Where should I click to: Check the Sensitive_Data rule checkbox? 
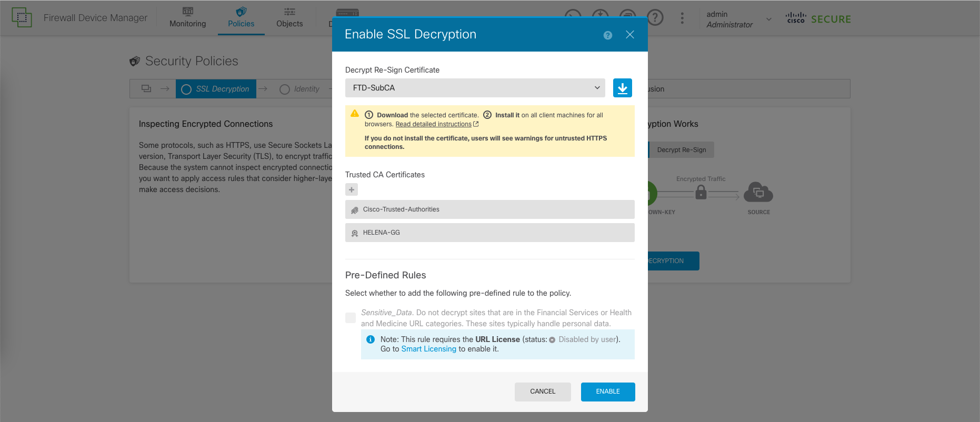click(x=351, y=318)
